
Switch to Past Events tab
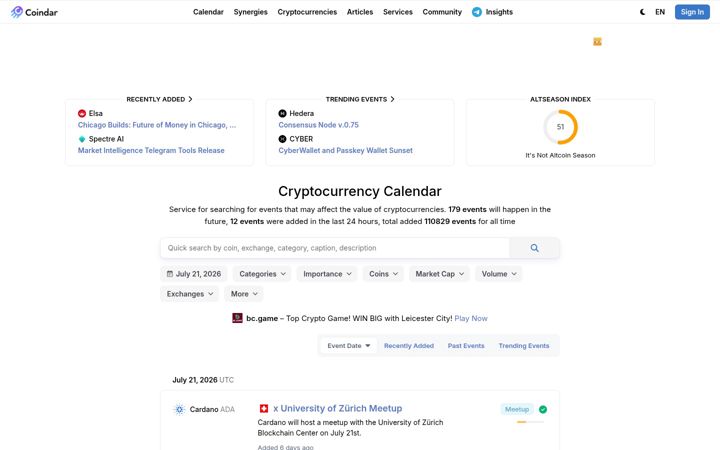pos(466,346)
